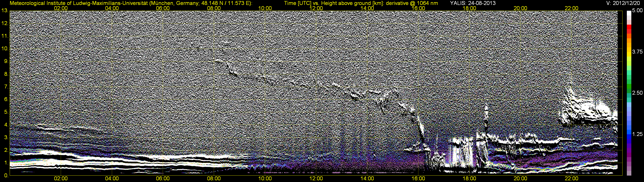Click the 18:00 tick label on the bottom time axis
Image resolution: width=644 pixels, height=182 pixels.
(x=469, y=179)
